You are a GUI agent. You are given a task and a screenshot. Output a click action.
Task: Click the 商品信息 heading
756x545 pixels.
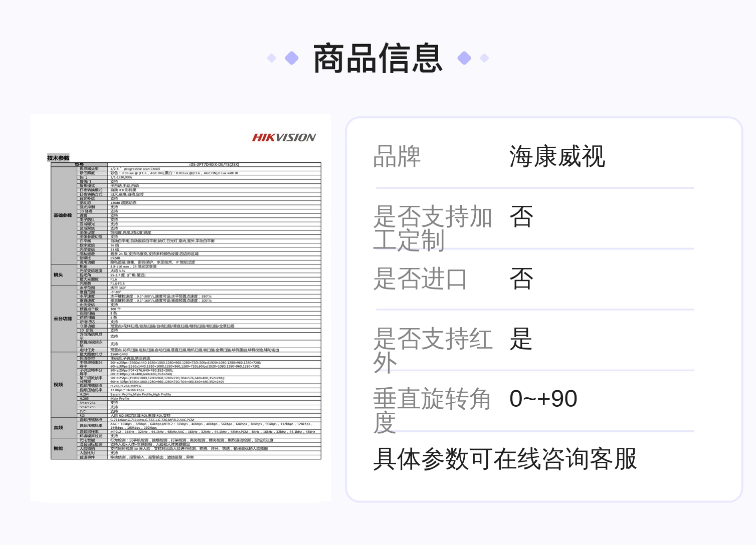pos(378,58)
